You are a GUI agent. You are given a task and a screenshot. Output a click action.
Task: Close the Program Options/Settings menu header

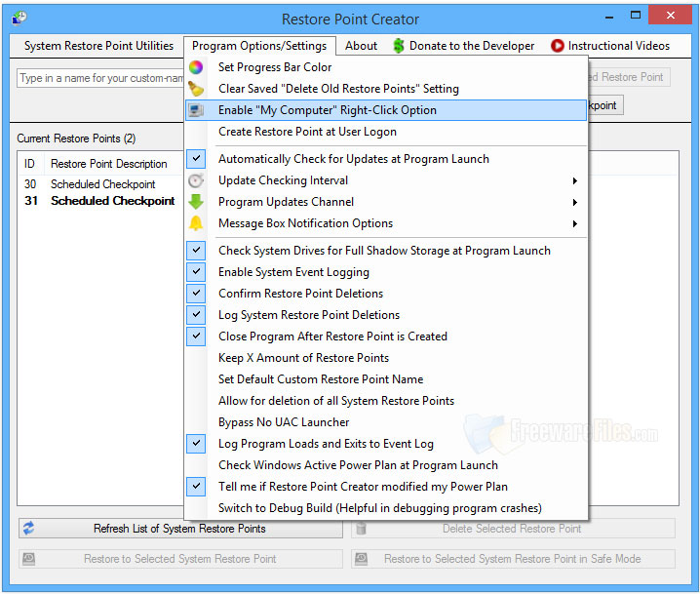point(259,46)
